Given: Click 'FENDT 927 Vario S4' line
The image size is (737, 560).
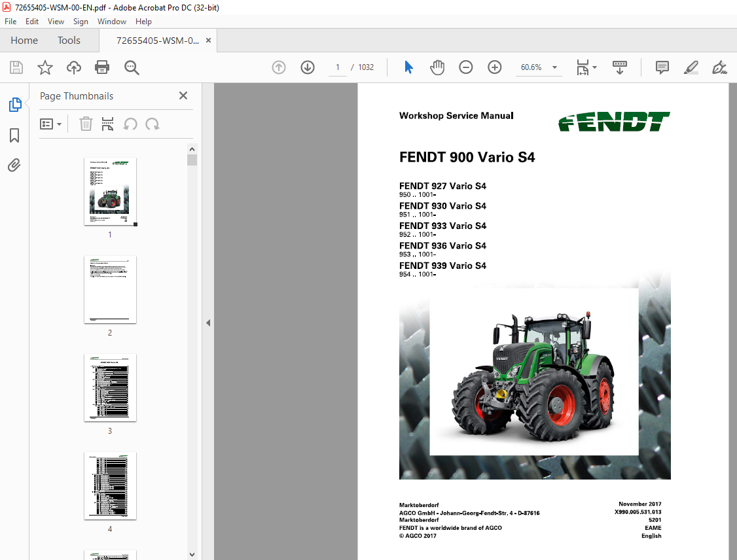Looking at the screenshot, I should [442, 186].
